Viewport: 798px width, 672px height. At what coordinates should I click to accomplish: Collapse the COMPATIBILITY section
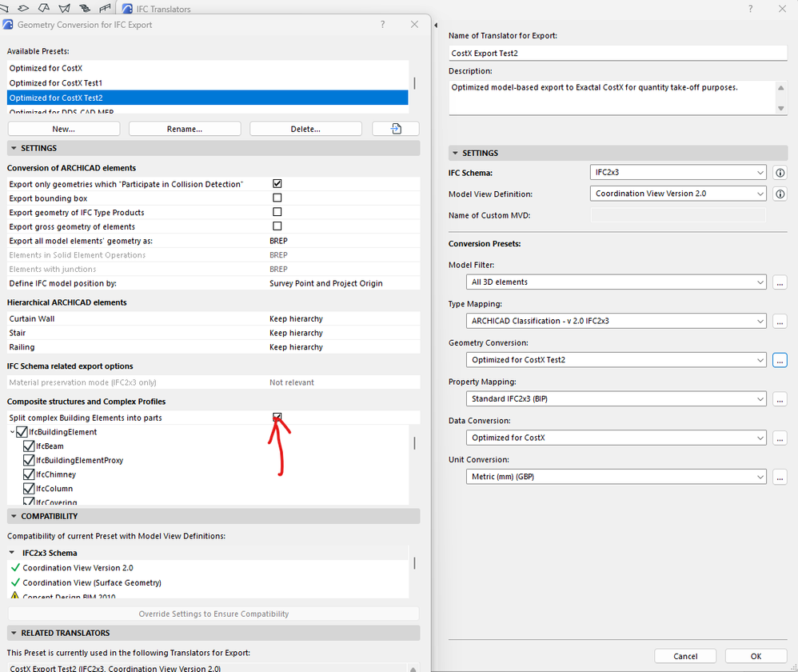tap(14, 516)
